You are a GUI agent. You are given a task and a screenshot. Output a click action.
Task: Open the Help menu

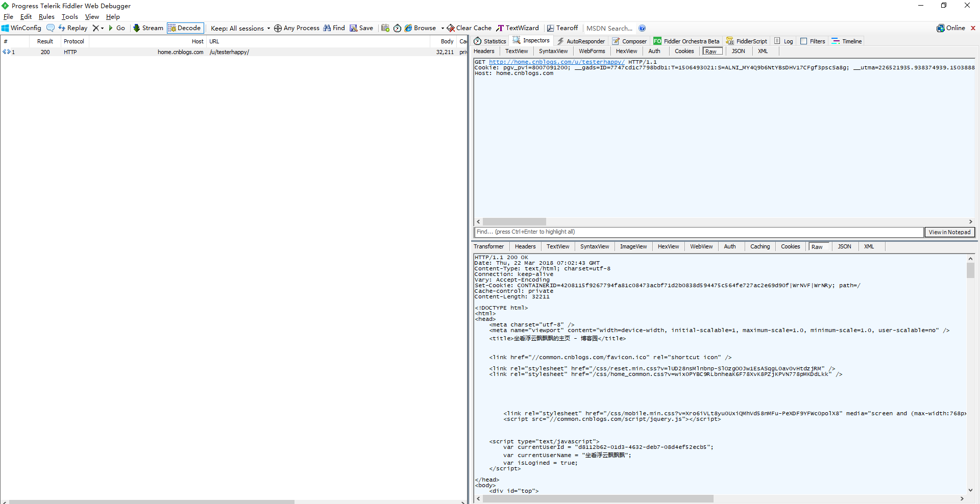click(x=113, y=17)
